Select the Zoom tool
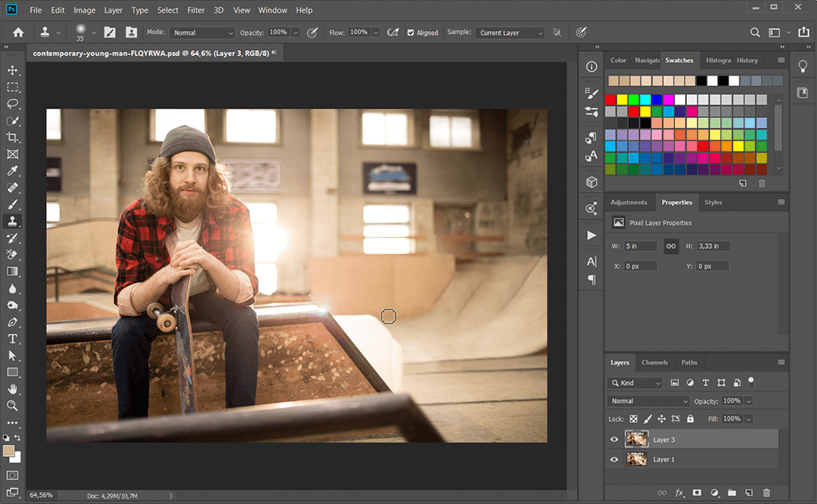 (13, 405)
